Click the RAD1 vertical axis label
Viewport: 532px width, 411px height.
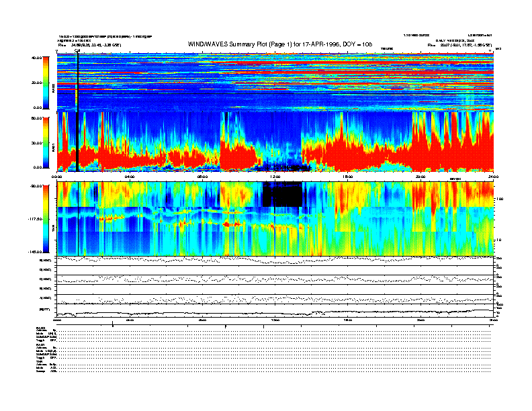[53, 148]
